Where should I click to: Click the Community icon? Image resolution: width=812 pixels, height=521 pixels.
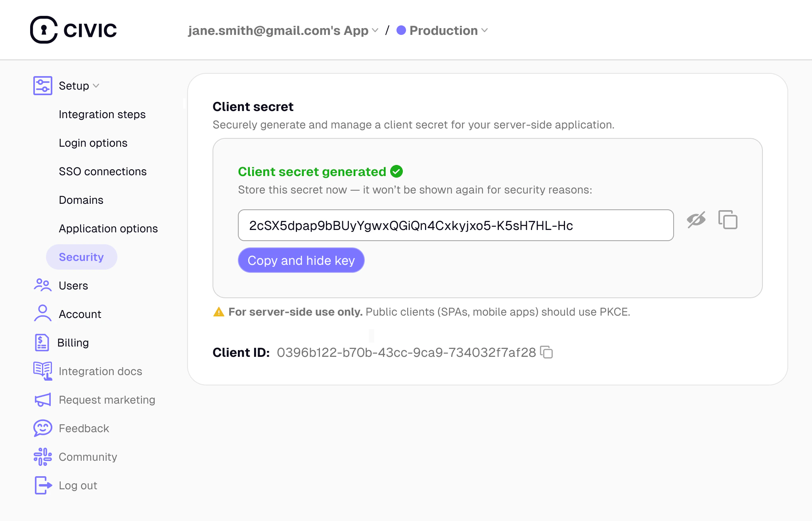click(x=42, y=457)
